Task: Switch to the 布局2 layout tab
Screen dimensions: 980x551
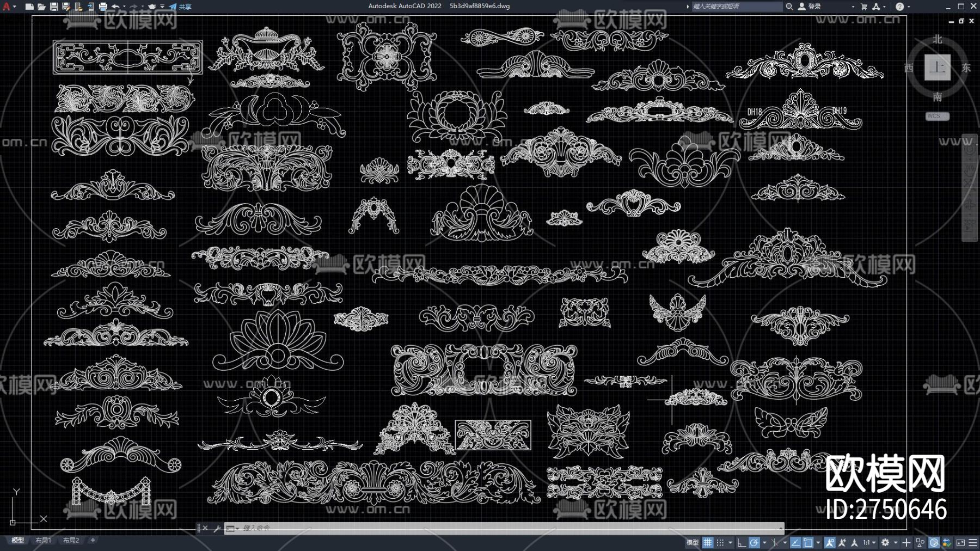Action: (71, 541)
